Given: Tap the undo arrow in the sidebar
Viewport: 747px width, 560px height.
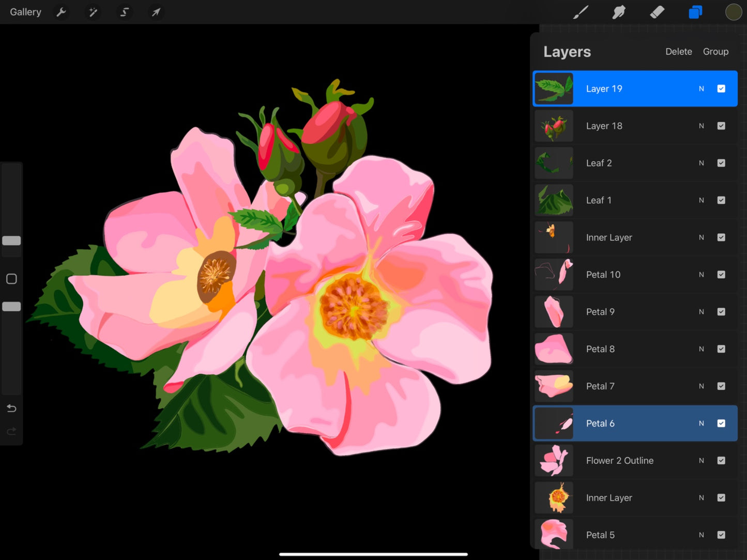Looking at the screenshot, I should 11,408.
